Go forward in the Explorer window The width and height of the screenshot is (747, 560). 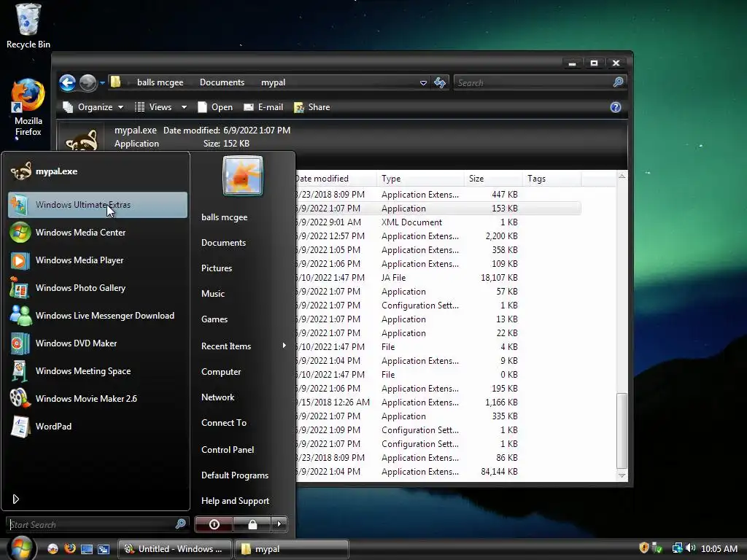tap(88, 83)
